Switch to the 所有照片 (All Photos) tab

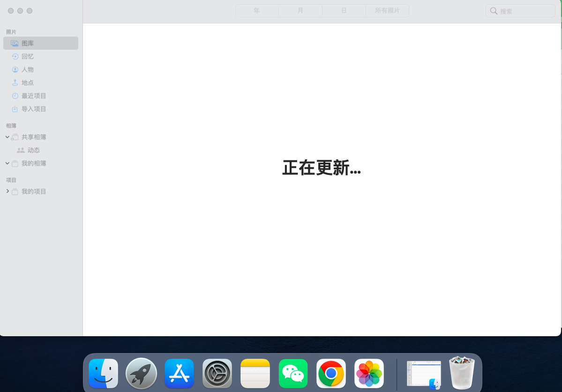coord(387,10)
